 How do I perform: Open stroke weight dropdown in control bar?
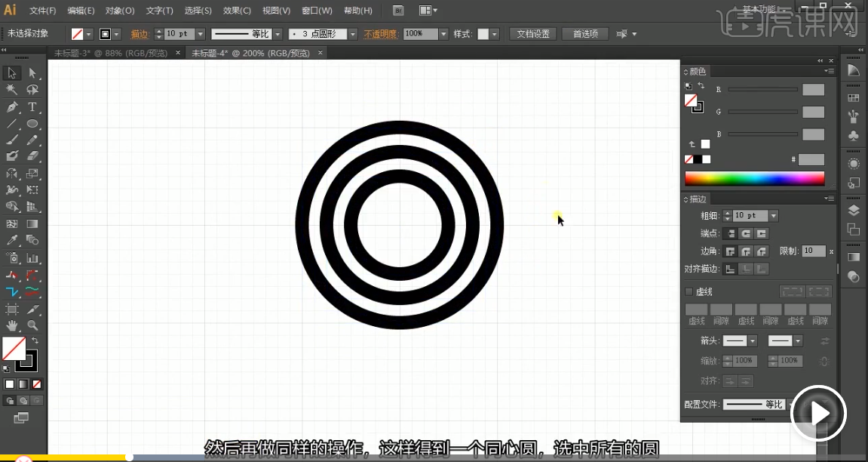tap(201, 34)
